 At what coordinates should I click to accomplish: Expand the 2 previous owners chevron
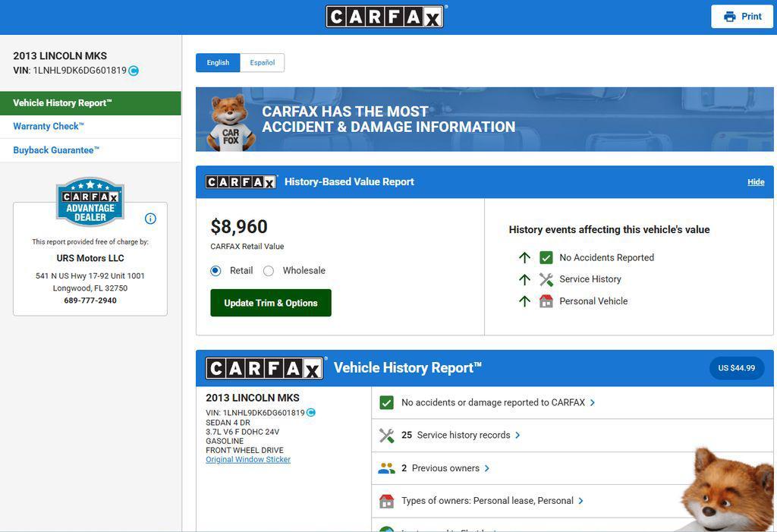click(486, 468)
